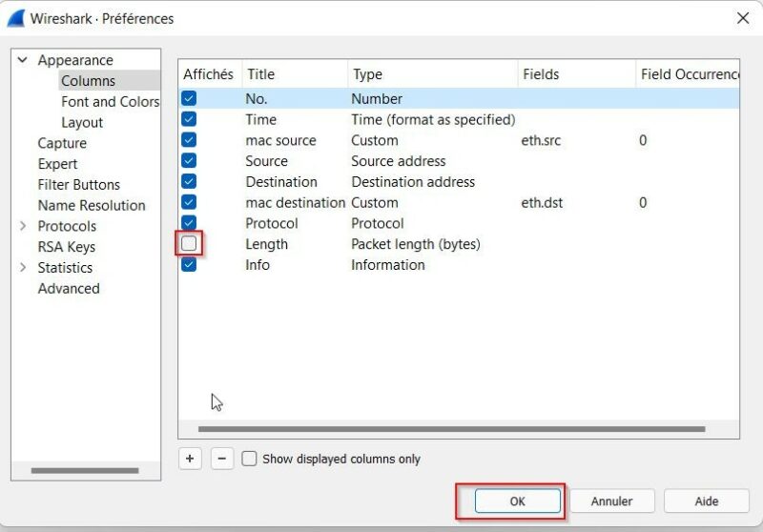Expand the Protocols tree node

22,226
